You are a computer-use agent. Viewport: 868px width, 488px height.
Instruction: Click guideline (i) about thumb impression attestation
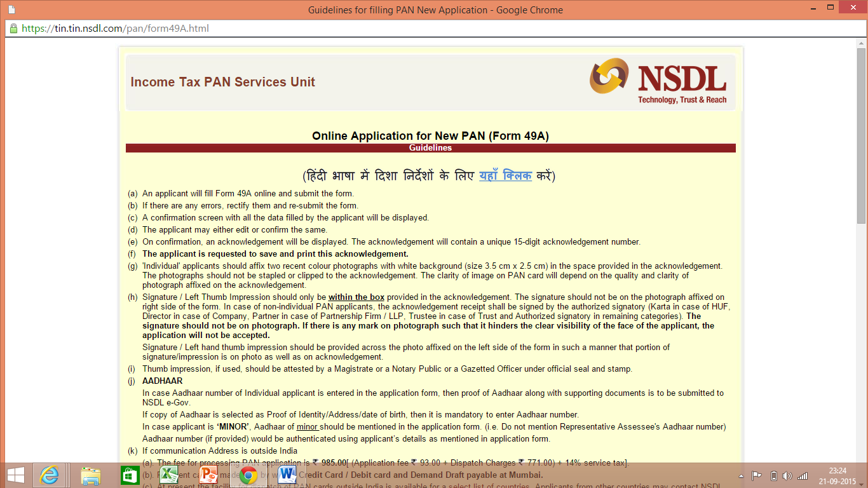point(387,369)
